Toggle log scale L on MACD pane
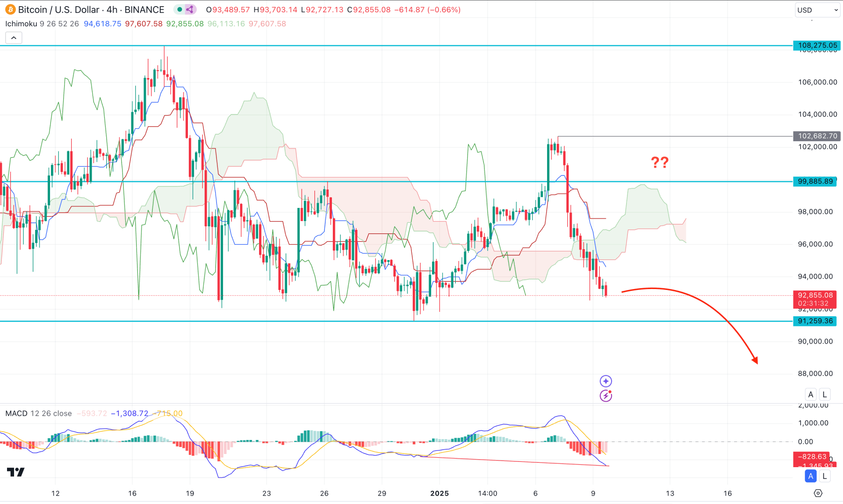 [x=825, y=476]
